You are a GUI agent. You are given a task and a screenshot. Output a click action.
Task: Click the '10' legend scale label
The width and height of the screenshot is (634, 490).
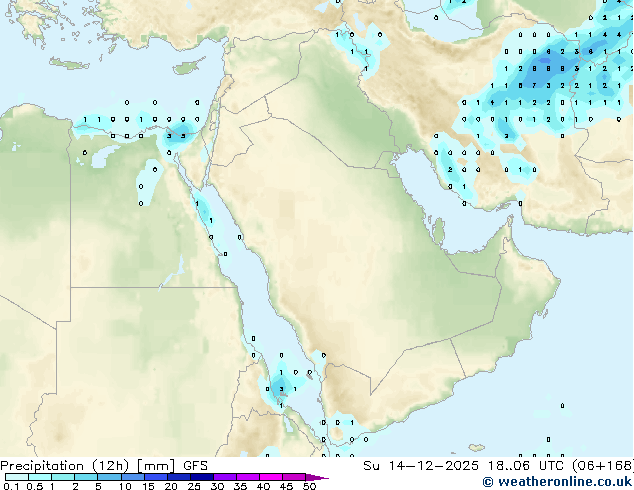125,486
